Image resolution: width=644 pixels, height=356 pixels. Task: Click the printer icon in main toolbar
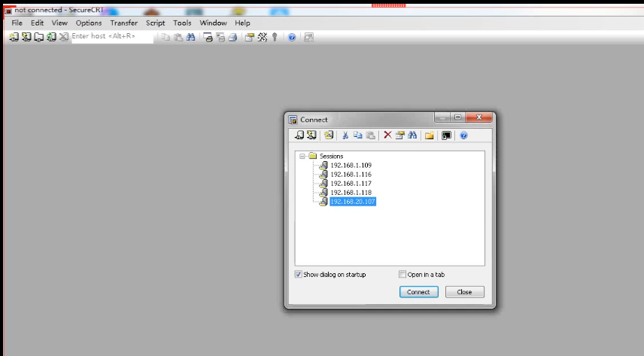point(233,38)
